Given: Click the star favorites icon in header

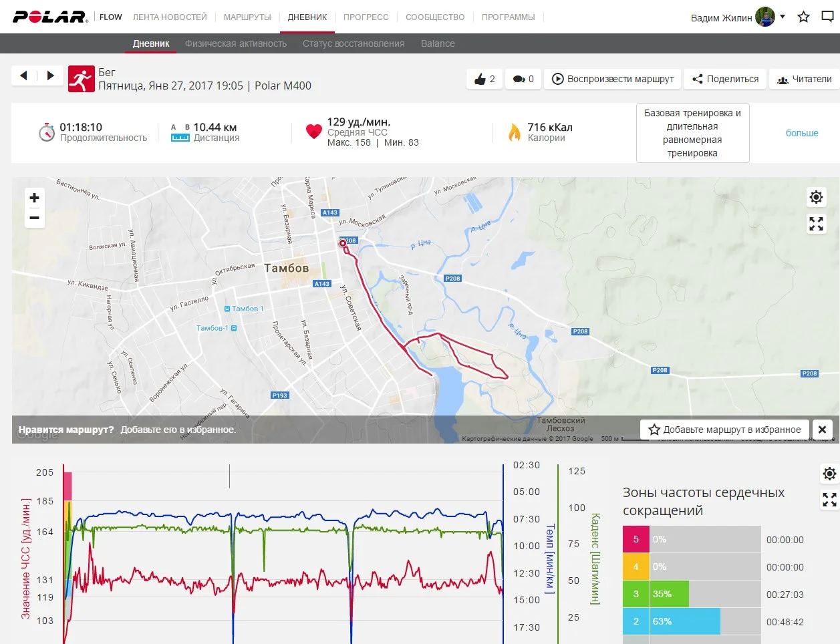Looking at the screenshot, I should (803, 17).
